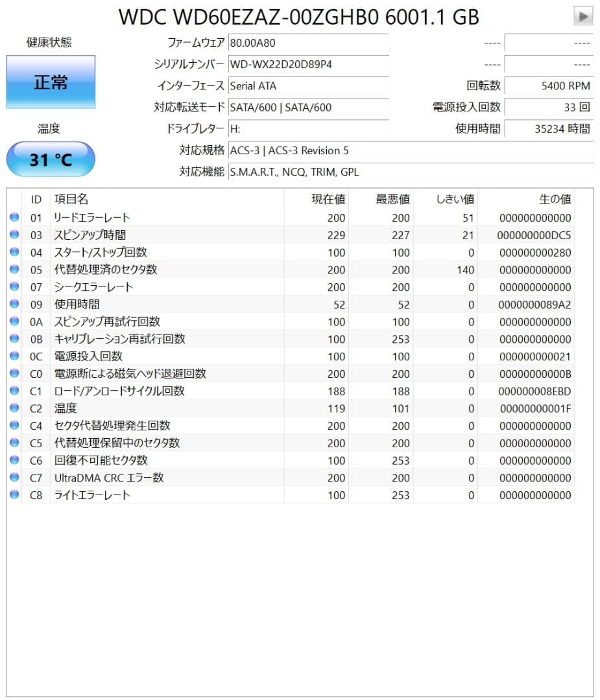Viewport: 600px width, 700px height.
Task: Click the status dot beside 電源投入回数
Action: pyautogui.click(x=14, y=356)
